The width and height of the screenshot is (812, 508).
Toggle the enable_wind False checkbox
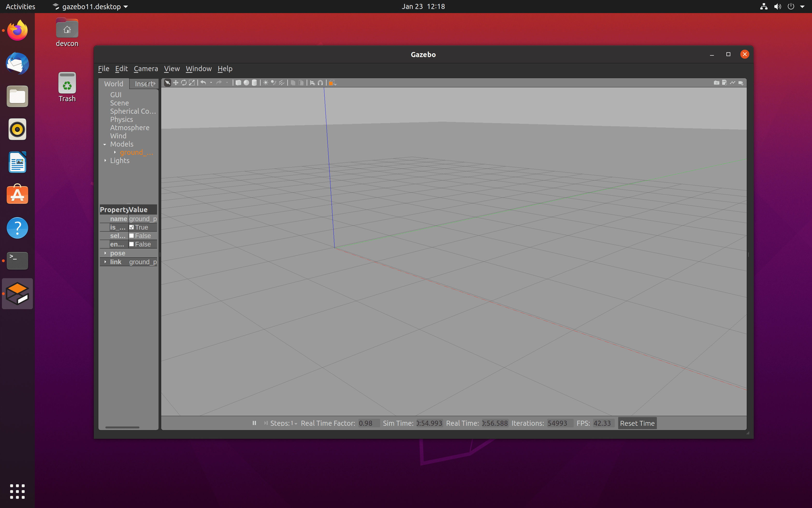pos(131,244)
